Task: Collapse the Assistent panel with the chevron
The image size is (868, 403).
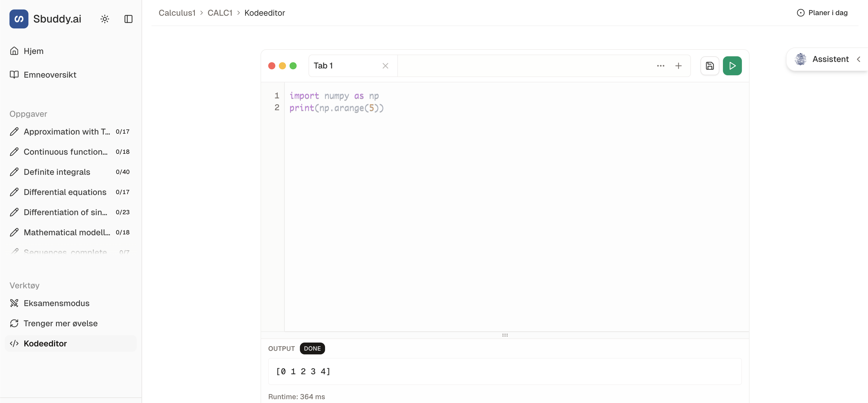Action: click(x=859, y=59)
